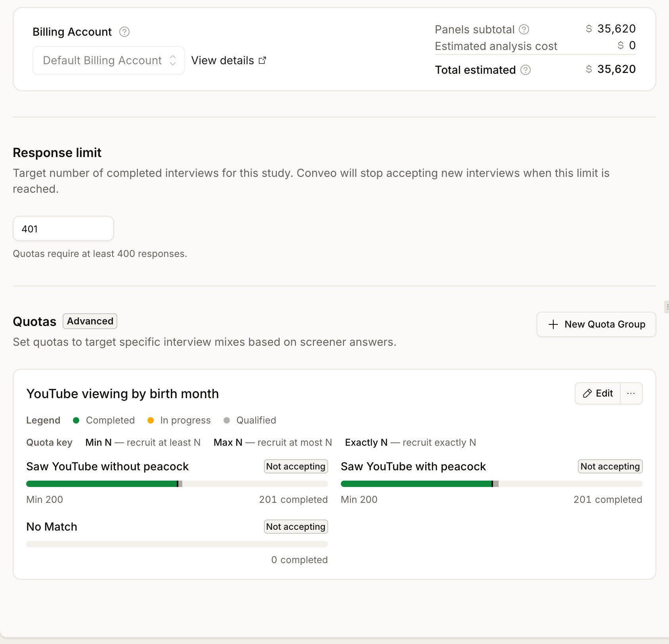Click the Estimated analysis cost label
This screenshot has height=644, width=669.
496,46
